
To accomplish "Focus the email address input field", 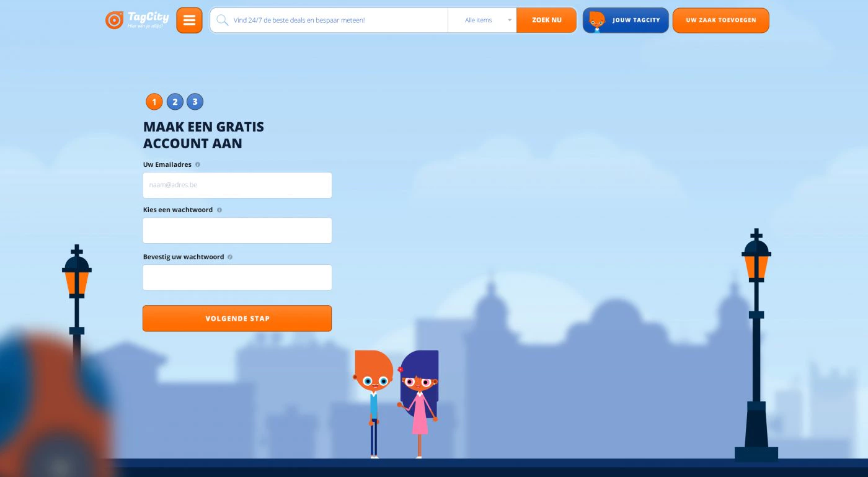I will click(237, 185).
